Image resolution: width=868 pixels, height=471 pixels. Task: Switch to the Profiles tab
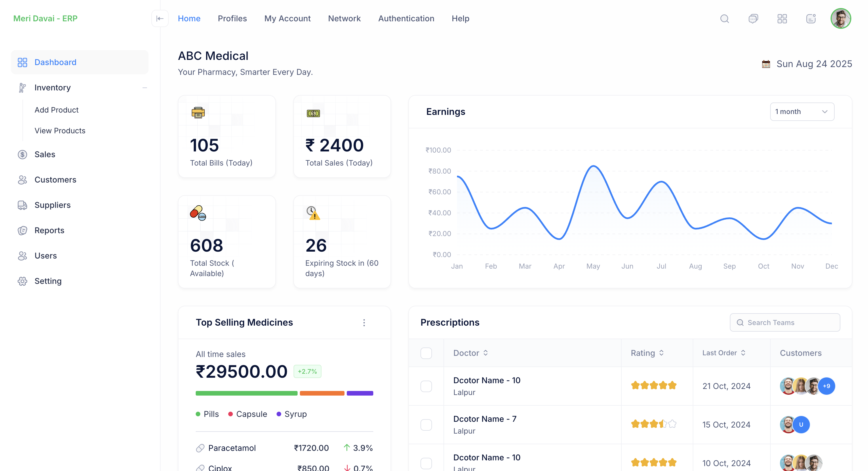point(232,18)
